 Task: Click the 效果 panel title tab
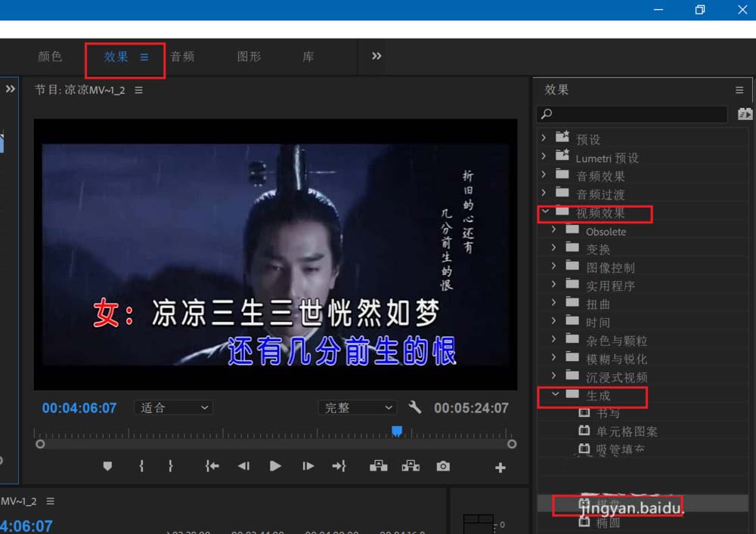pyautogui.click(x=557, y=90)
